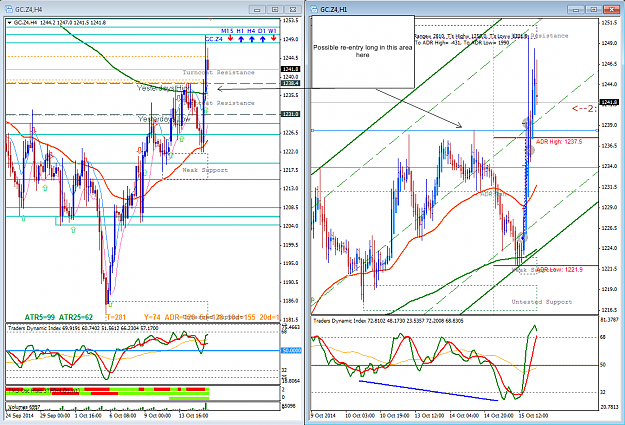Viewport: 625px width, 425px height.
Task: Select the H1 timeframe label in H4 window
Action: tap(240, 31)
